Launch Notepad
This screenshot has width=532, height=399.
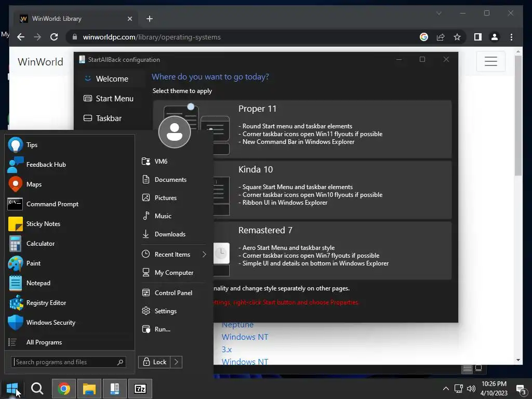pos(70,283)
